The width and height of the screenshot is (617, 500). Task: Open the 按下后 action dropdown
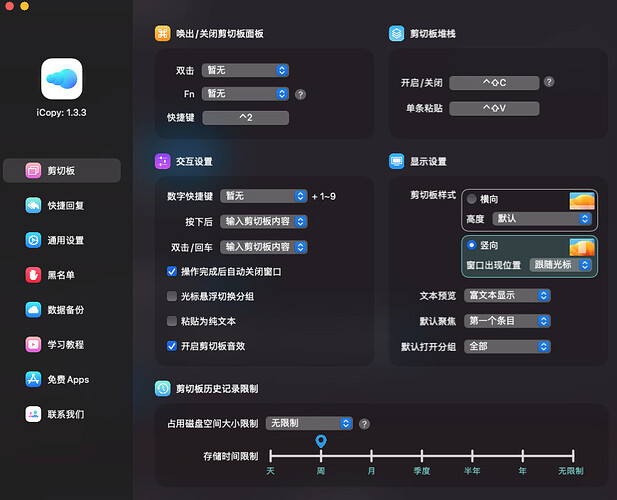[264, 221]
